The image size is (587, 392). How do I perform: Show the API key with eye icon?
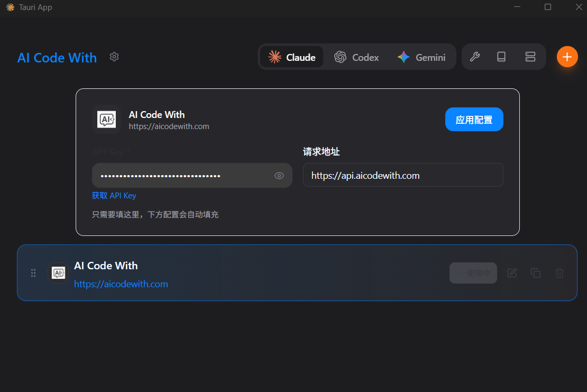click(279, 176)
